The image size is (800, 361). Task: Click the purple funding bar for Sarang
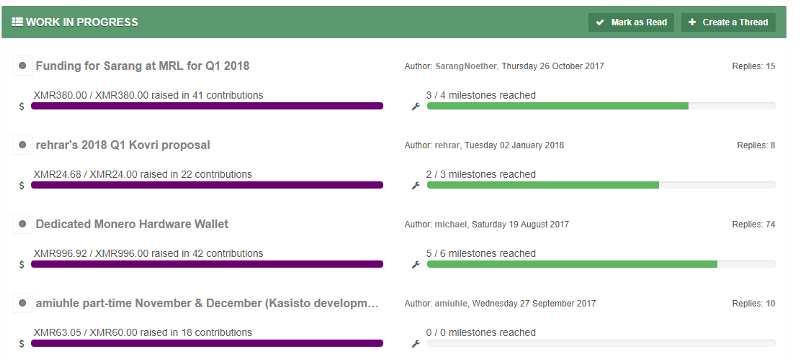(207, 106)
